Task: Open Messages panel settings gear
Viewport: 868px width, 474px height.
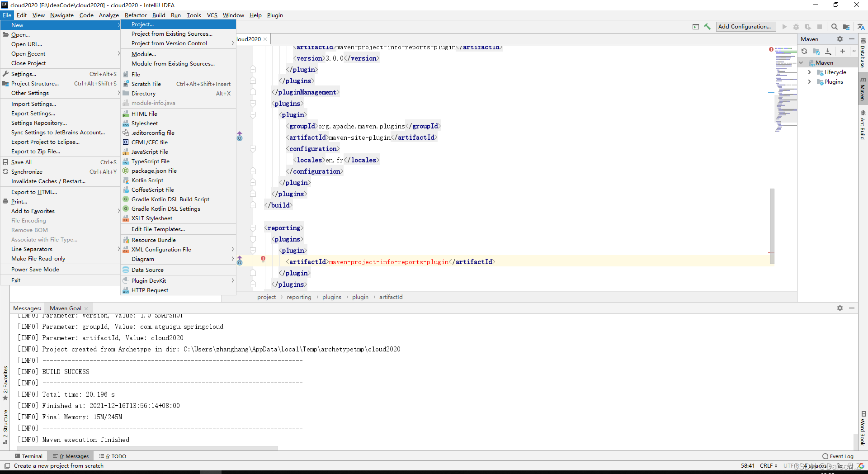Action: [840, 308]
